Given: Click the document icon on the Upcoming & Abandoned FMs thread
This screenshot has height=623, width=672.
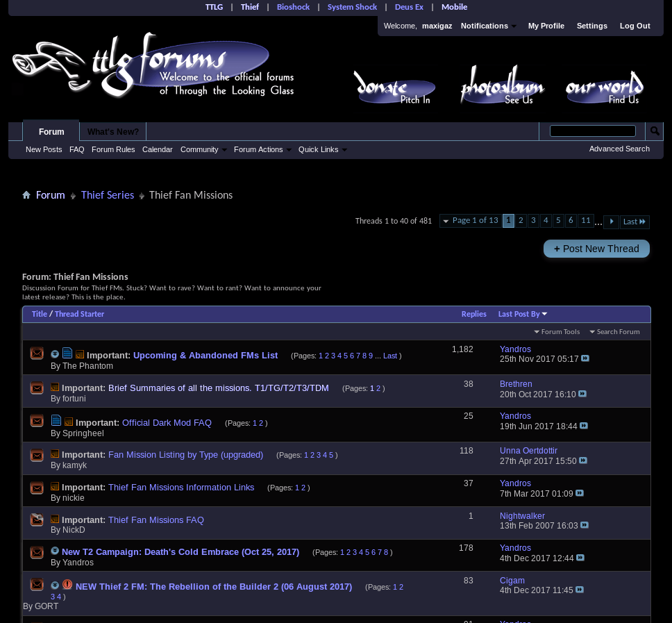Looking at the screenshot, I should click(67, 353).
